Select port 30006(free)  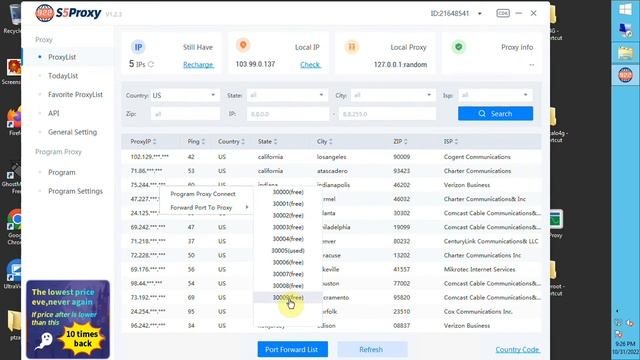[x=288, y=262]
